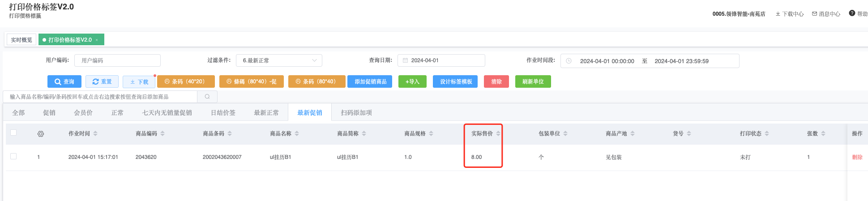Open the 消息中心 message center

coord(826,14)
